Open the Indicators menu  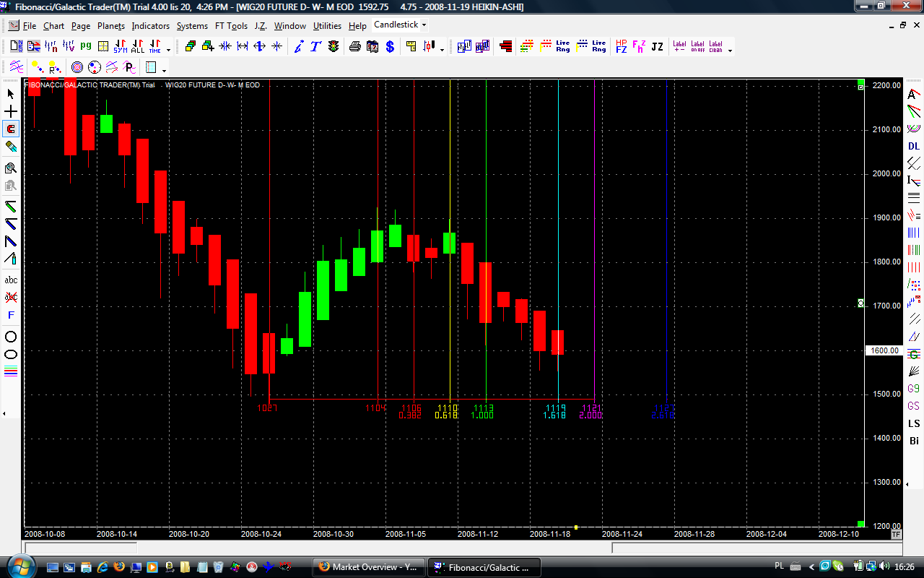click(x=150, y=26)
